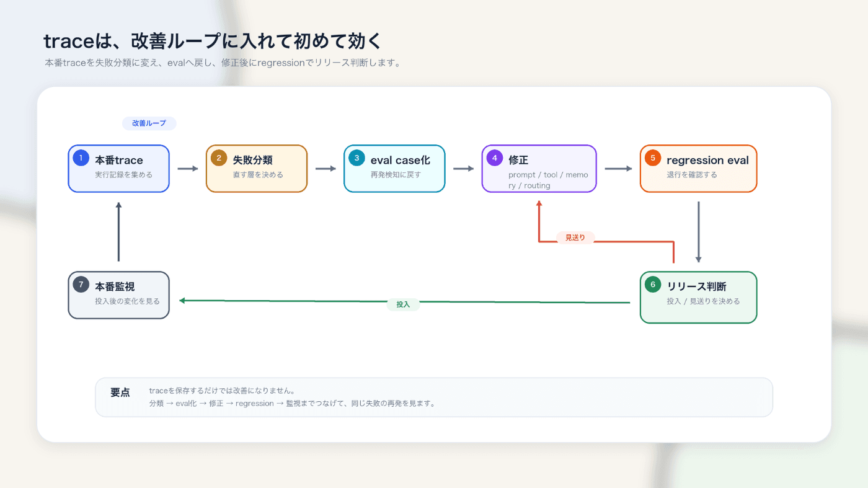Click the text 投入後の変化を見る
The width and height of the screenshot is (868, 488).
[127, 301]
